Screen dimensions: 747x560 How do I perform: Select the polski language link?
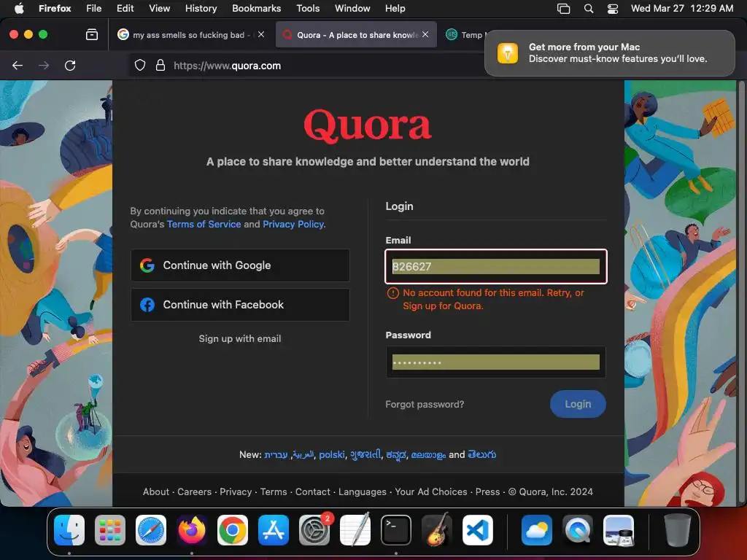332,455
